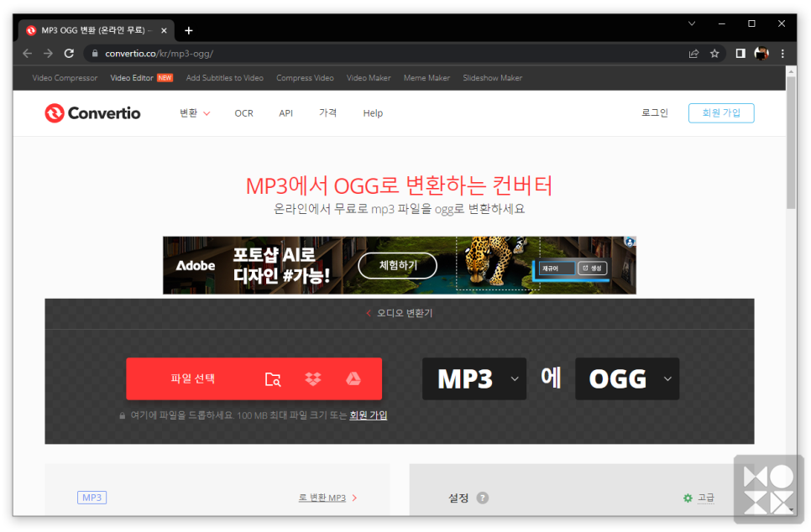Open the API menu item
This screenshot has height=532, width=811.
(x=285, y=113)
